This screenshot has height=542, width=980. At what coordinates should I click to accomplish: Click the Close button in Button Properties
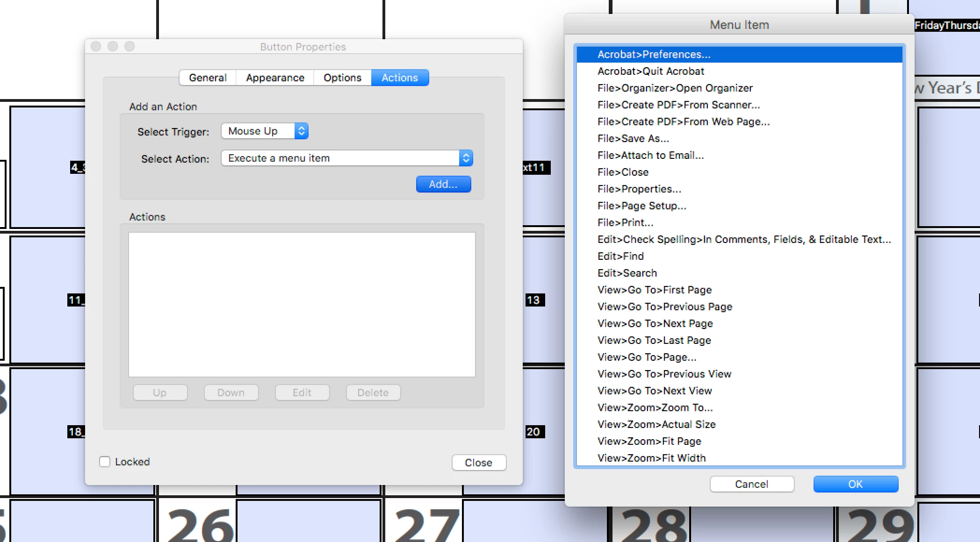pos(478,463)
